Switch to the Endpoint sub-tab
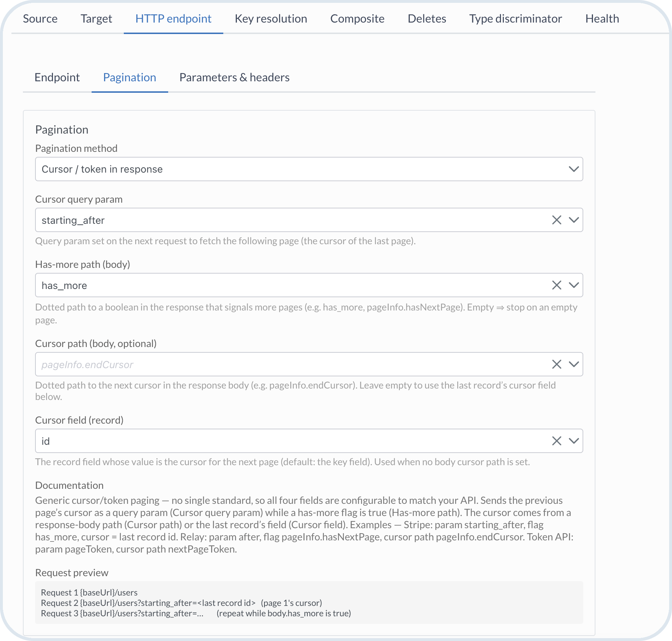The height and width of the screenshot is (641, 672). (57, 77)
